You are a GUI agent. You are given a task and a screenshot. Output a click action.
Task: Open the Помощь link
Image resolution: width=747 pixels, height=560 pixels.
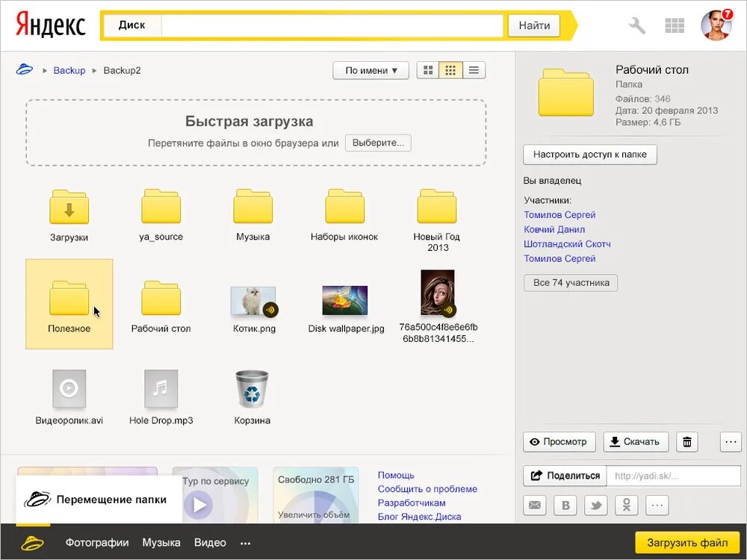click(396, 475)
